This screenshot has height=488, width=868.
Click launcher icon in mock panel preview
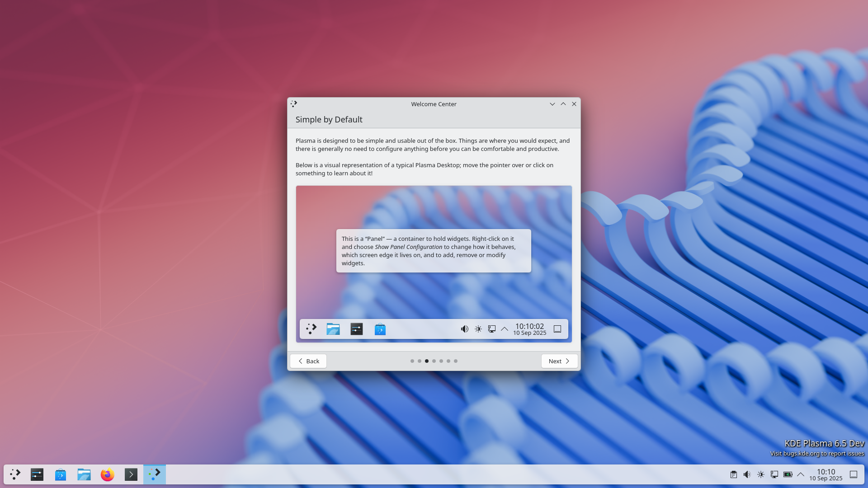pyautogui.click(x=311, y=329)
